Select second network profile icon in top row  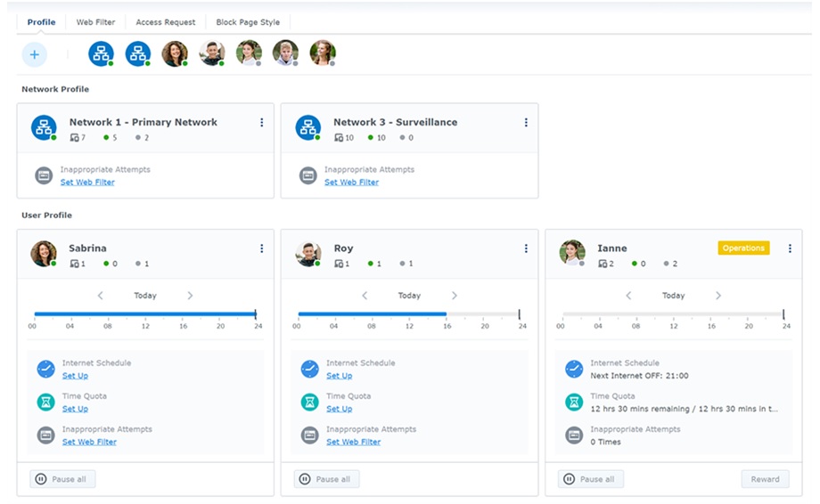pos(138,53)
